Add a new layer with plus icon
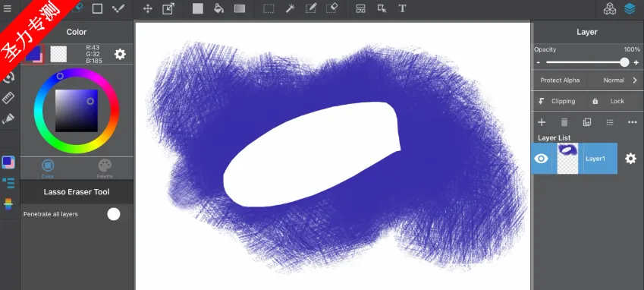644x290 pixels. click(542, 122)
